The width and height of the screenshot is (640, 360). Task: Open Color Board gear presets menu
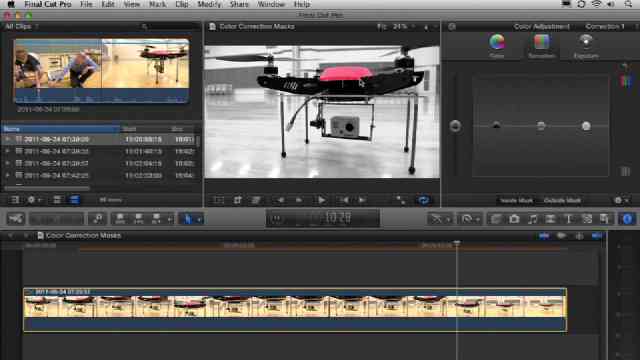pos(621,200)
